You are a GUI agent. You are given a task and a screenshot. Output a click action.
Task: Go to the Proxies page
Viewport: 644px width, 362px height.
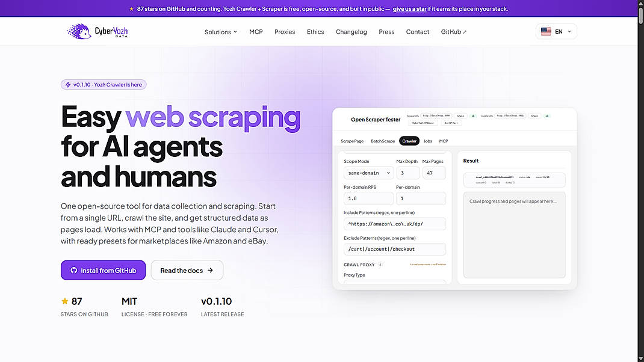click(x=285, y=32)
